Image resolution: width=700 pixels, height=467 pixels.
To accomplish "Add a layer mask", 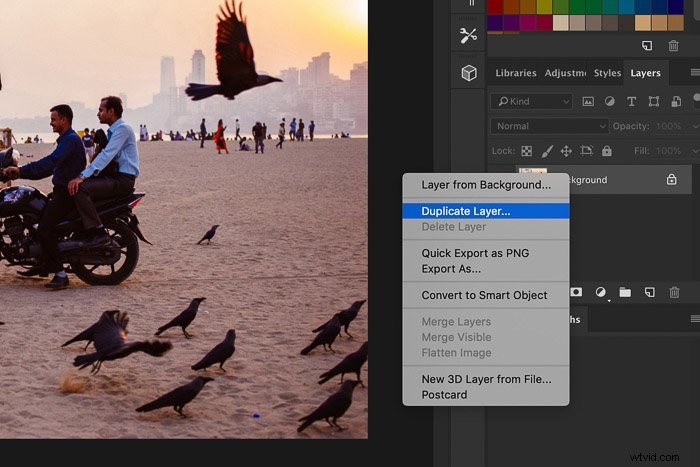I will [x=576, y=292].
